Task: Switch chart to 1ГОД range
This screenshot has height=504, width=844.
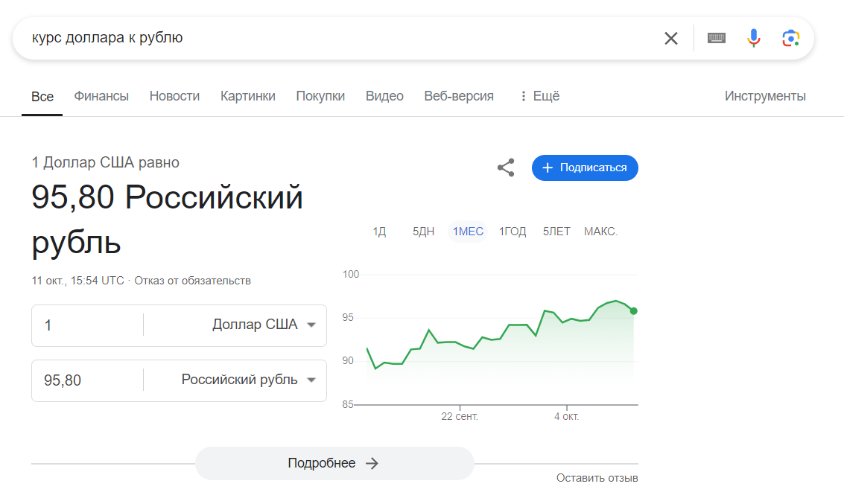Action: (513, 232)
